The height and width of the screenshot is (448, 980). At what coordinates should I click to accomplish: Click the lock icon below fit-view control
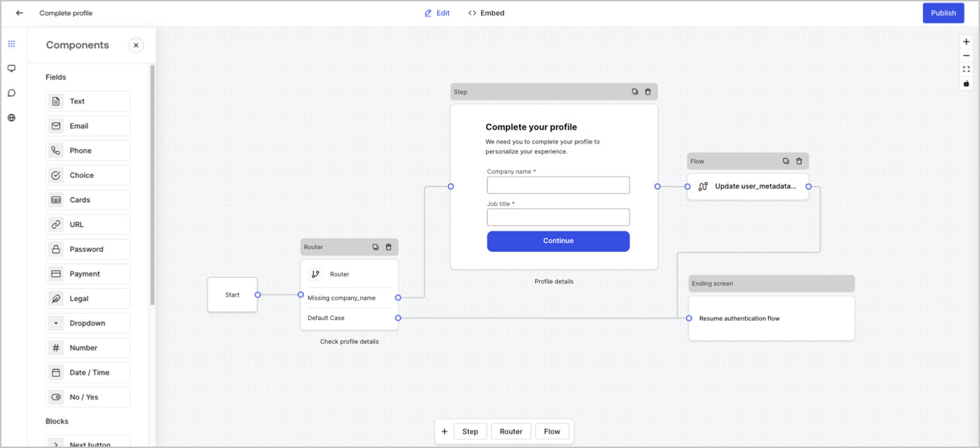pos(966,83)
